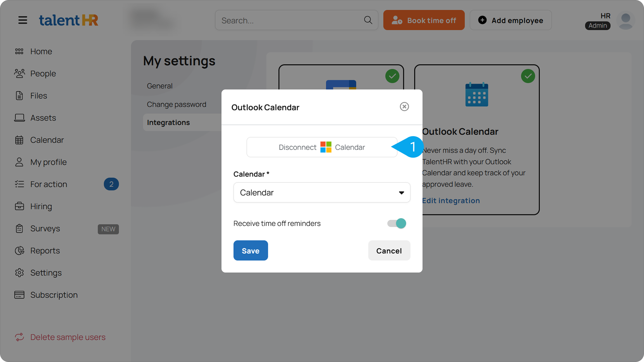Screen dimensions: 644x362
Task: Click the People icon in sidebar
Action: (x=19, y=73)
